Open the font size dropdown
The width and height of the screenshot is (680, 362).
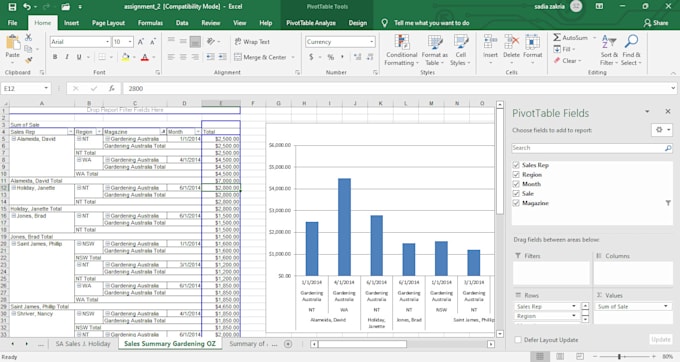click(130, 42)
